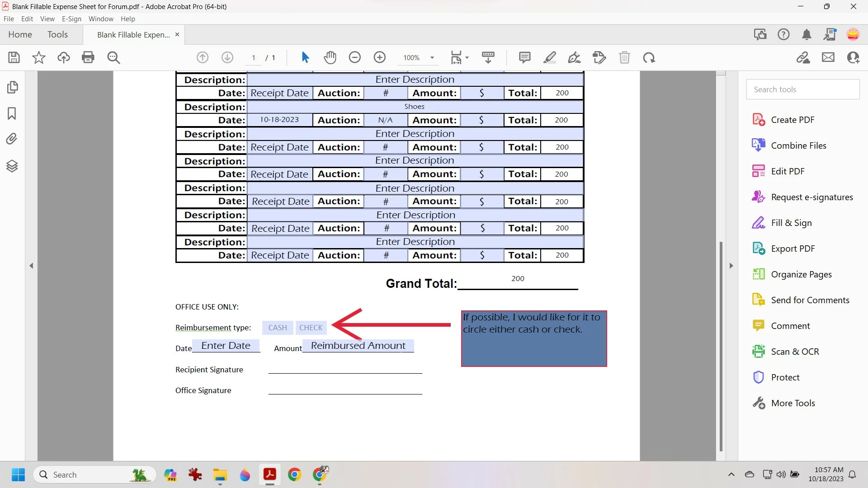Open the Layers panel icon
The height and width of the screenshot is (488, 868).
pyautogui.click(x=12, y=166)
